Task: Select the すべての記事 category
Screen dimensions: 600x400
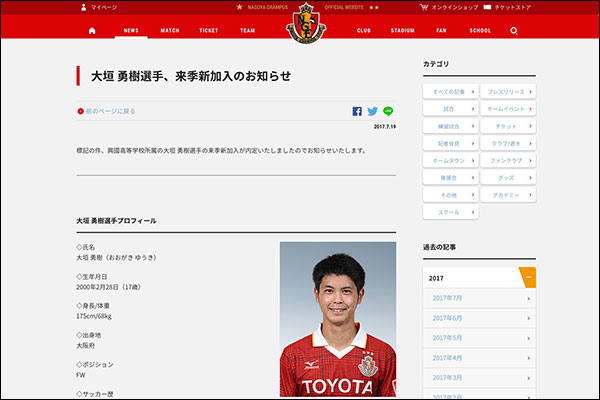Action: (451, 92)
